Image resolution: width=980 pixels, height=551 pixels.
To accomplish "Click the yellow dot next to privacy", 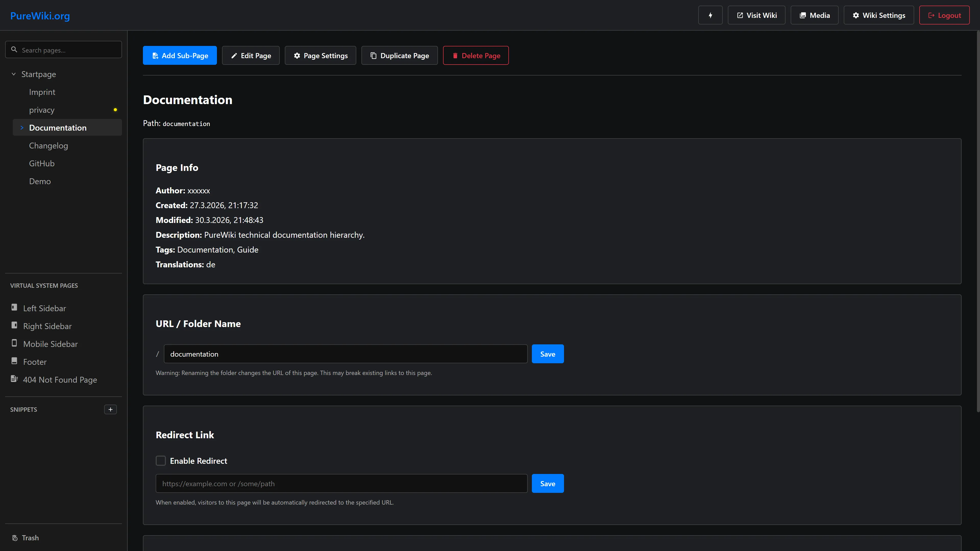I will pyautogui.click(x=115, y=110).
